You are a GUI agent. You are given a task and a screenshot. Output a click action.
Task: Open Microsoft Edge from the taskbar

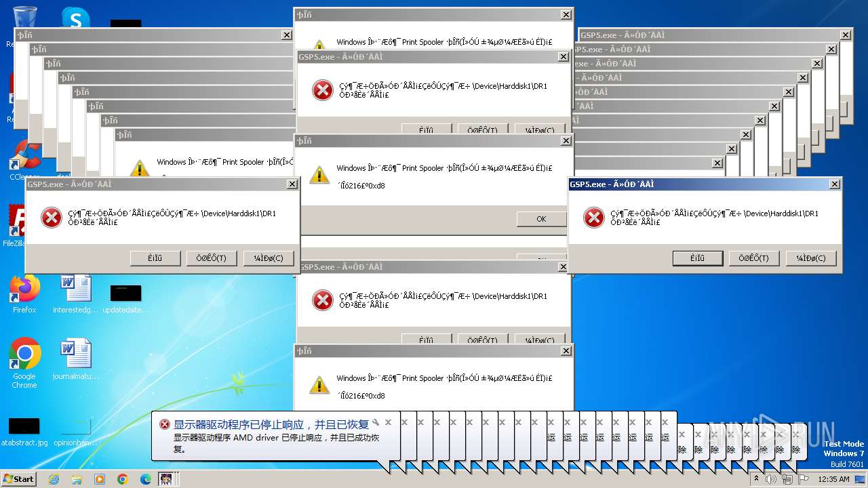click(145, 479)
